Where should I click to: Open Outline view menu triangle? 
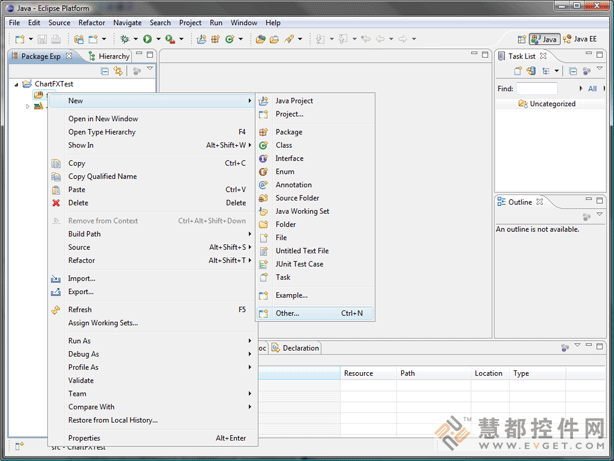[600, 214]
